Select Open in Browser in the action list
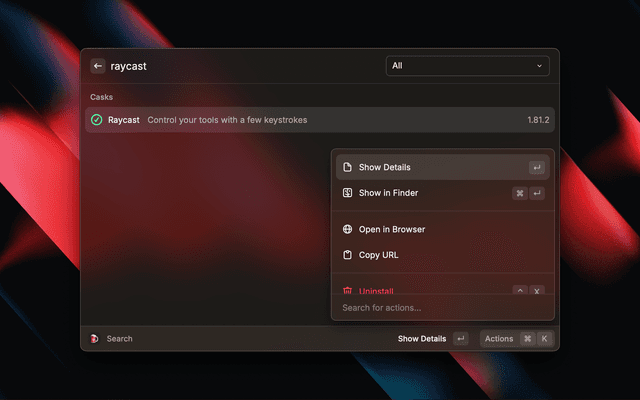 click(392, 229)
